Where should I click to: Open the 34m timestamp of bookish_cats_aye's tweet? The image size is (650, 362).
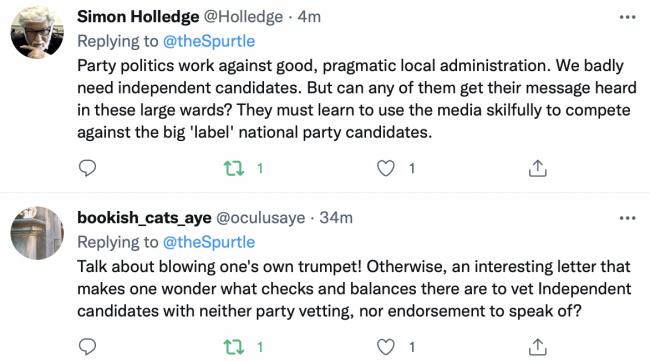pos(336,218)
